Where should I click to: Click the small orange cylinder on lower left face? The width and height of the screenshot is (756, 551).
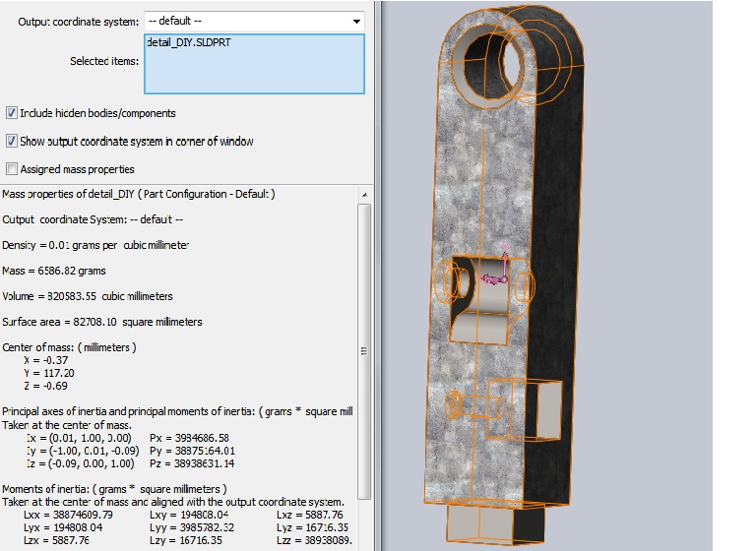tap(455, 403)
